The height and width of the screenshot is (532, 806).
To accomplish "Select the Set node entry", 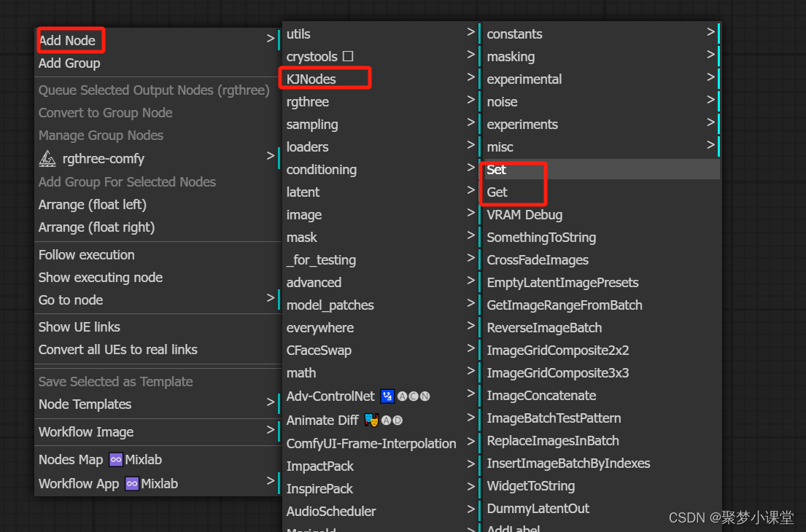I will pos(496,169).
